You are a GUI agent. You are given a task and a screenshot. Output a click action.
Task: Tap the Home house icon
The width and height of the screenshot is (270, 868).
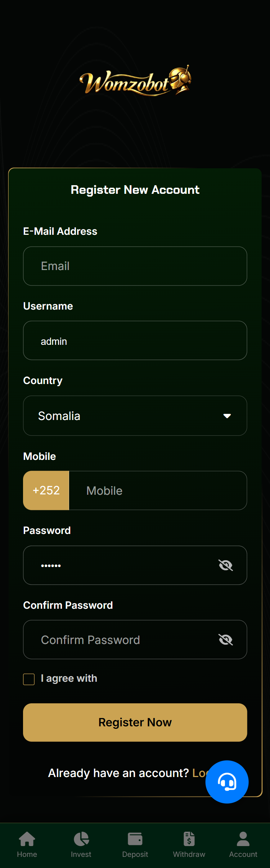[27, 839]
